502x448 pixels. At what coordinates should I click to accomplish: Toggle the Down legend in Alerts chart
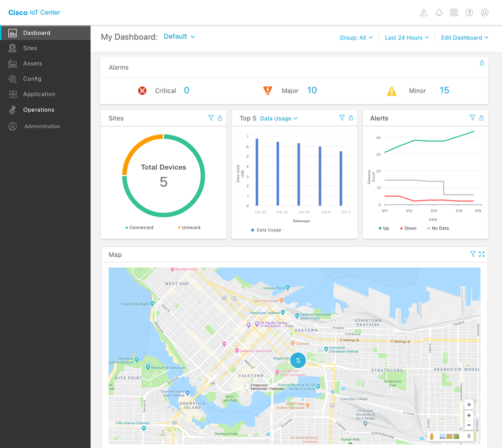tap(408, 228)
